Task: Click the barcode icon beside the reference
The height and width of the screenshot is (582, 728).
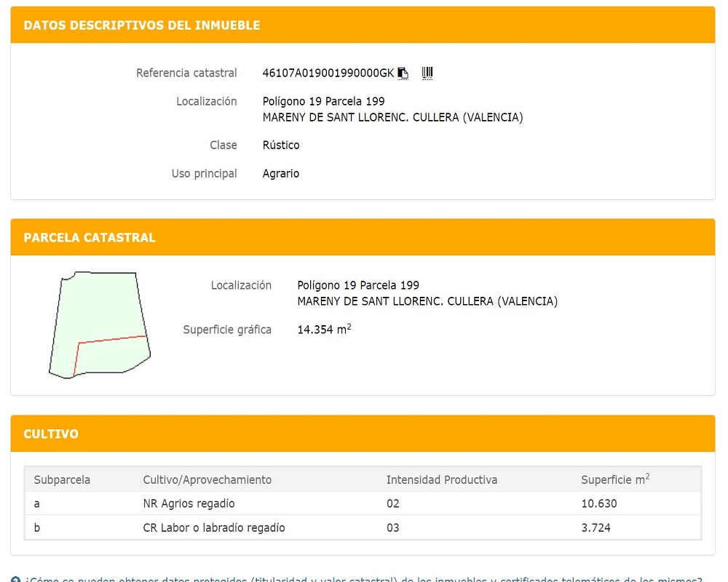Action: coord(427,73)
